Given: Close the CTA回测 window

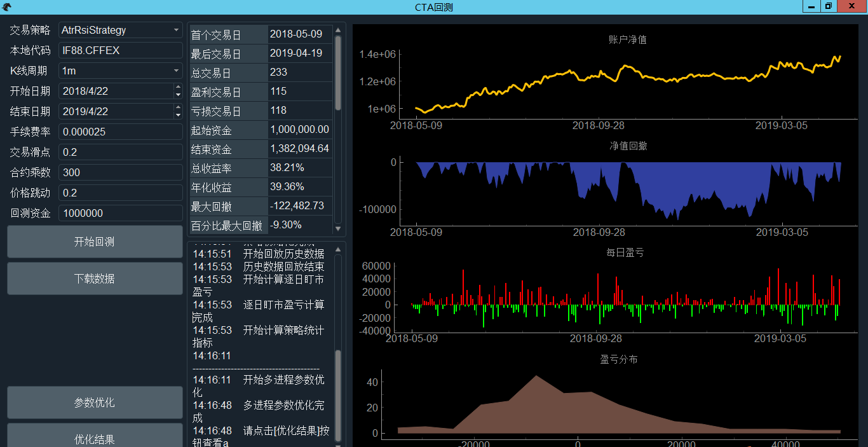Looking at the screenshot, I should click(x=853, y=6).
